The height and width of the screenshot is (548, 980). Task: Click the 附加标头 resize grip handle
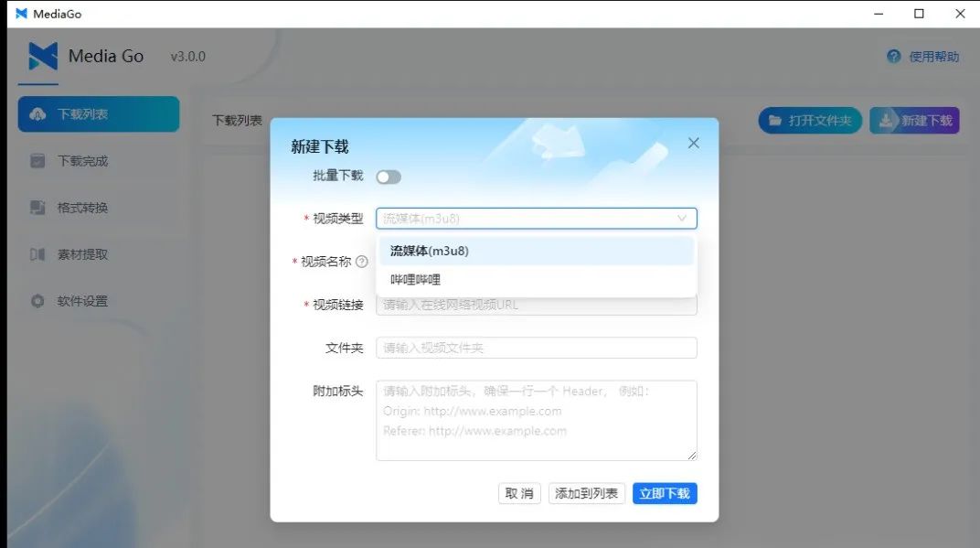692,456
